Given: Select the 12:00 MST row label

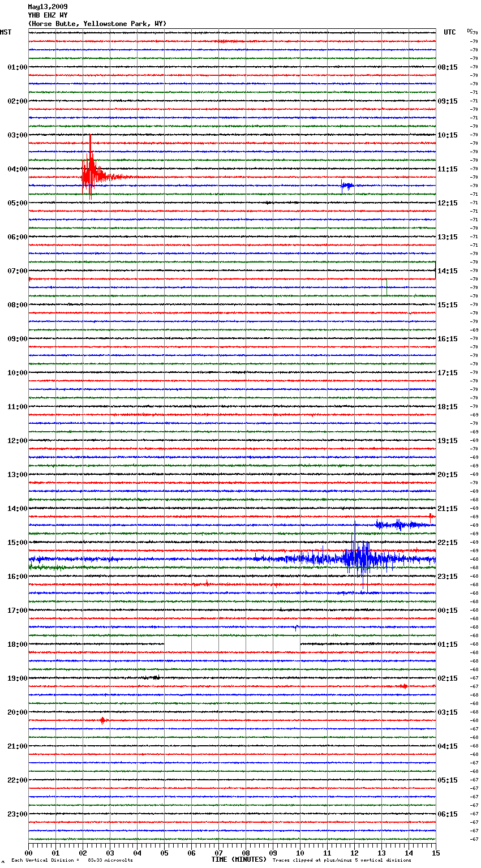Looking at the screenshot, I should (17, 441).
